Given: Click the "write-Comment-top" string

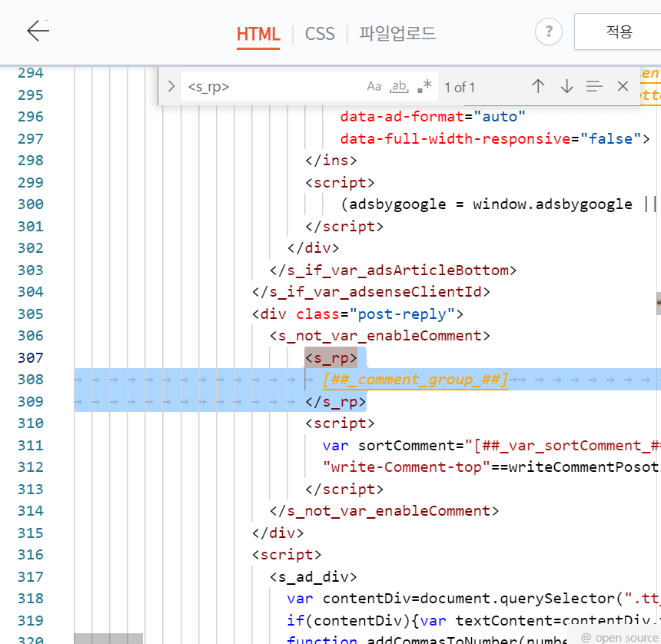Looking at the screenshot, I should click(406, 467).
